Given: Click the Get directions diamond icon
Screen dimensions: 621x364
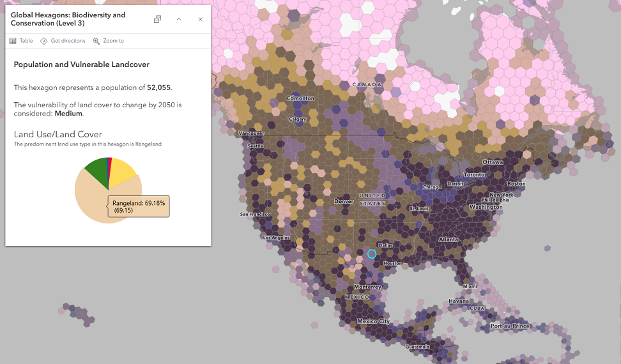Looking at the screenshot, I should [43, 41].
